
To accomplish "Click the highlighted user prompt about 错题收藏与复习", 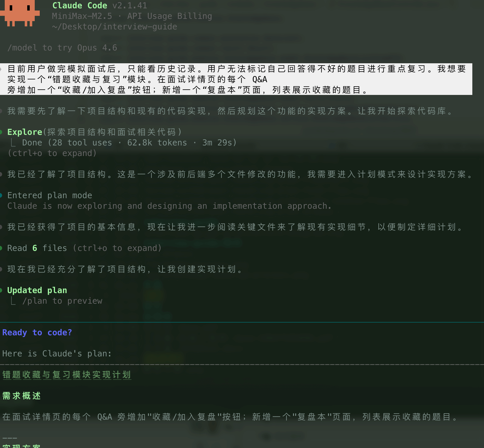I will [236, 79].
